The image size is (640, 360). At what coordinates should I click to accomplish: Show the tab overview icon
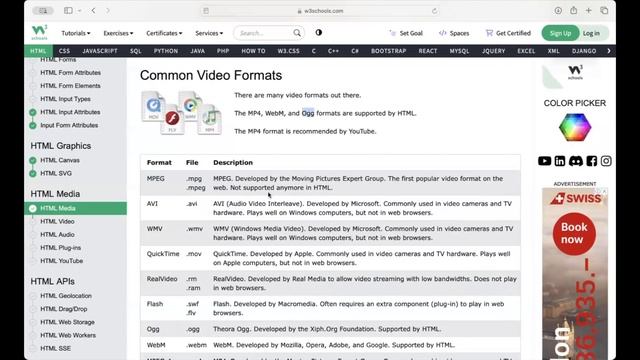[x=604, y=11]
